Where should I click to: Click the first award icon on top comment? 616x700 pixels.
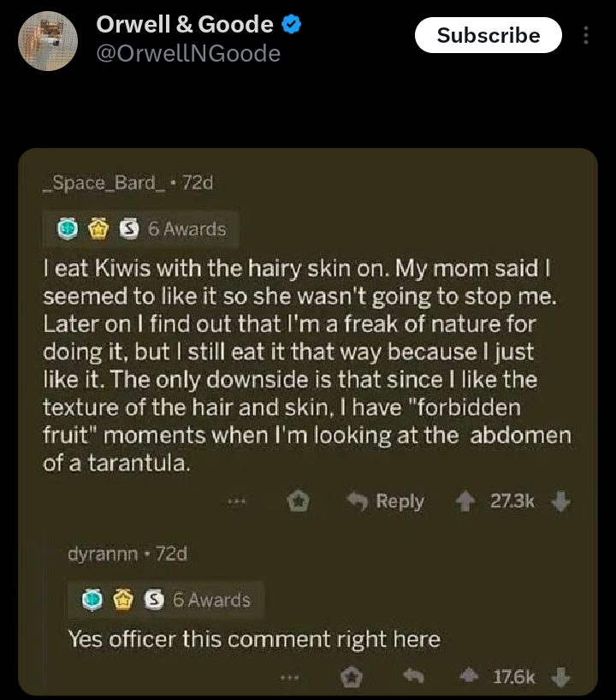[x=70, y=229]
